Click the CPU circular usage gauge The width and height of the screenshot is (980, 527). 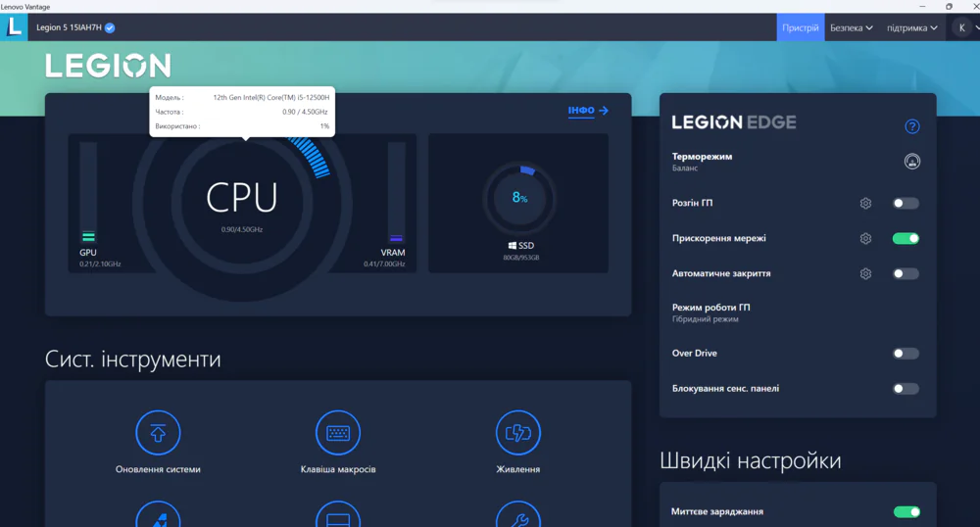(x=242, y=203)
